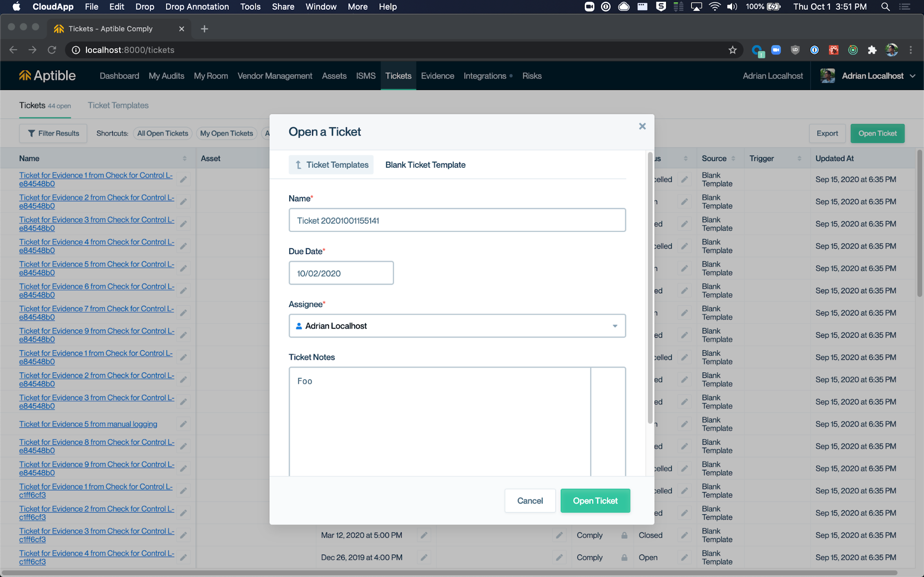This screenshot has height=577, width=924.
Task: Open macOS Spotlight search icon
Action: 885,6
